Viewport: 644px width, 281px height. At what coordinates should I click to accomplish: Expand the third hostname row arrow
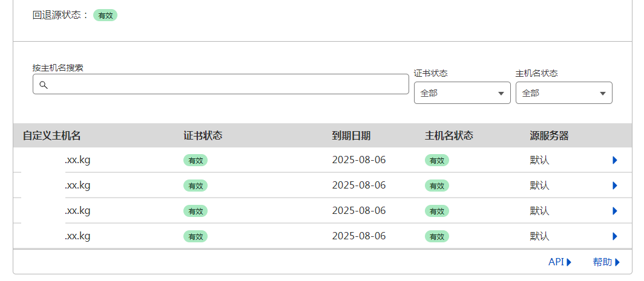[615, 211]
